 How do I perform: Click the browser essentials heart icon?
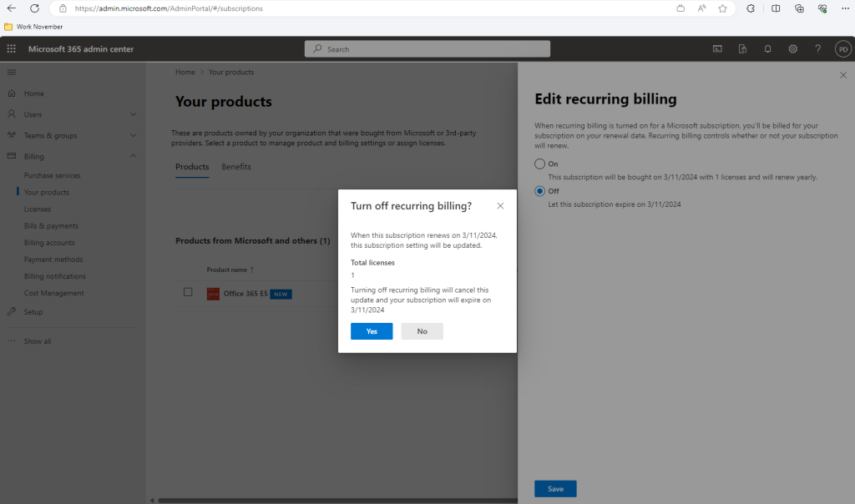tap(822, 8)
